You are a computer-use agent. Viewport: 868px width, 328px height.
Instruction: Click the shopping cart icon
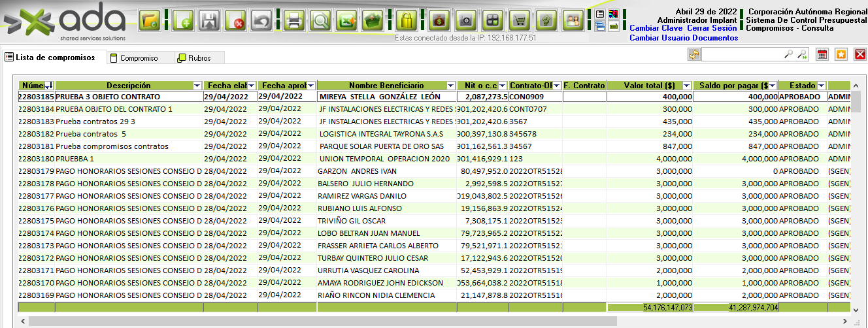(x=520, y=21)
